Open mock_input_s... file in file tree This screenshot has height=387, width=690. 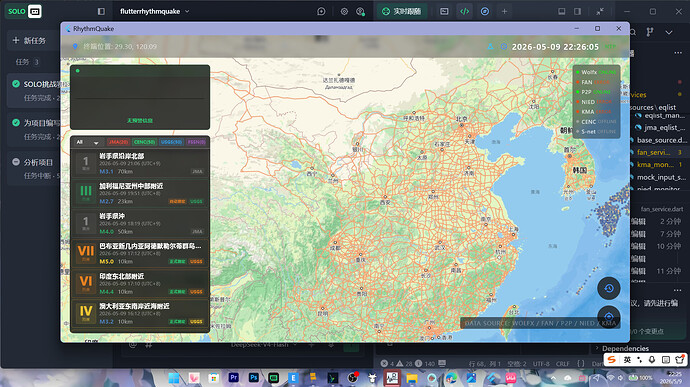pos(661,177)
